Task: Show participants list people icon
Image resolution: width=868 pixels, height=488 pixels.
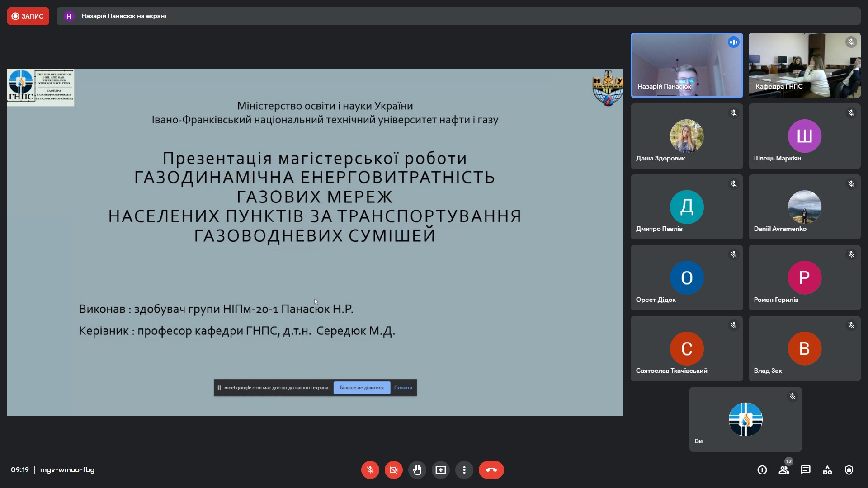Action: click(784, 470)
